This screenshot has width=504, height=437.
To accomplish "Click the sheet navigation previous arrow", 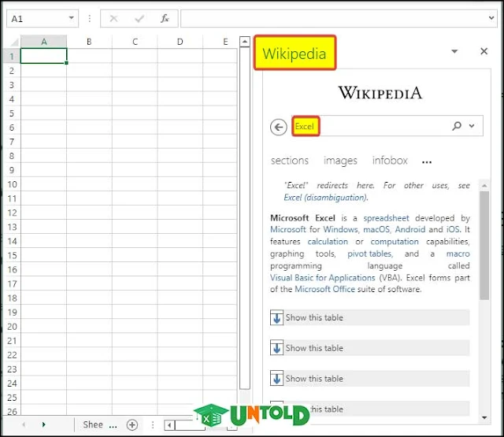I will click(24, 424).
